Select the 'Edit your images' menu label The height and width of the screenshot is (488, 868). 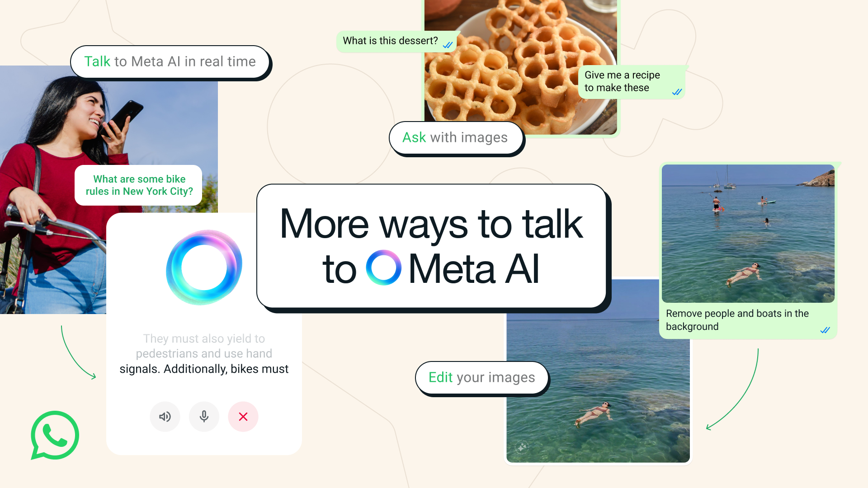[x=480, y=377]
